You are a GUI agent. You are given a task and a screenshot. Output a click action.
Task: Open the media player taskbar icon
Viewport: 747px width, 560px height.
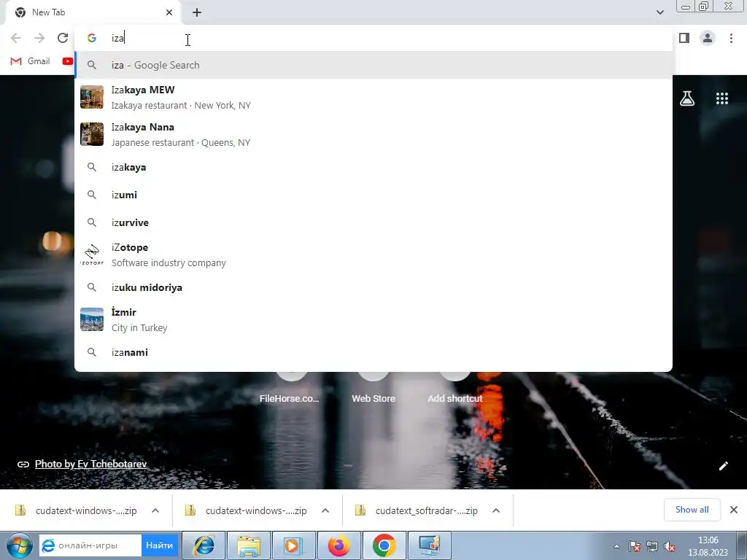[293, 545]
